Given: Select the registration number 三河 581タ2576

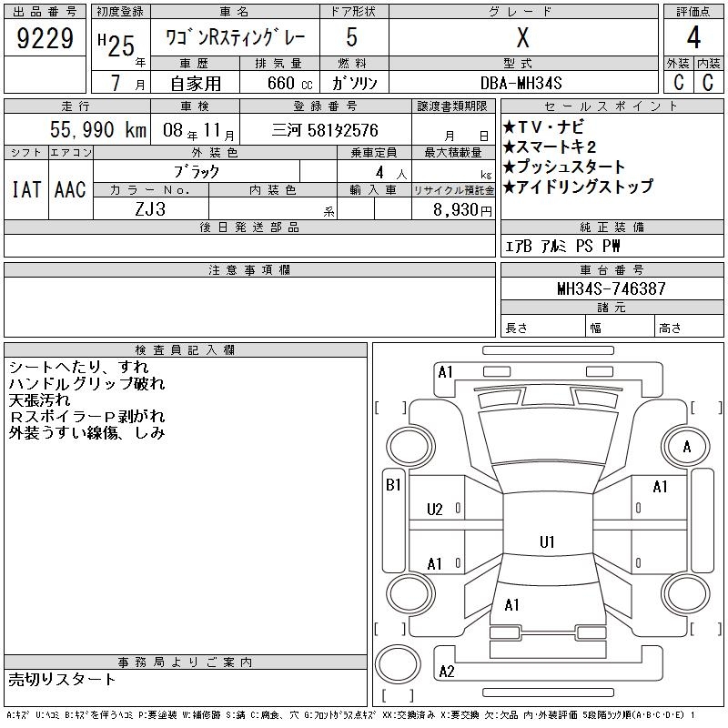Looking at the screenshot, I should tap(326, 130).
